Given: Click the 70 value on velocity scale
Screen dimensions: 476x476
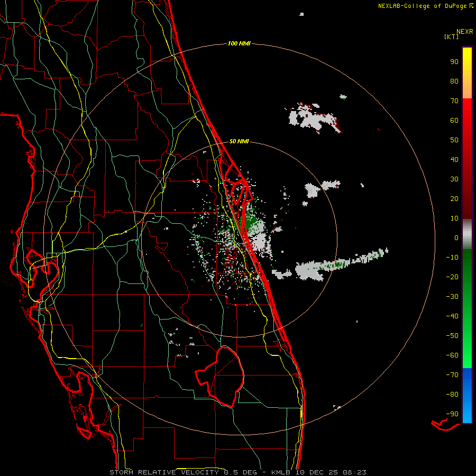Looking at the screenshot, I should [x=454, y=101].
